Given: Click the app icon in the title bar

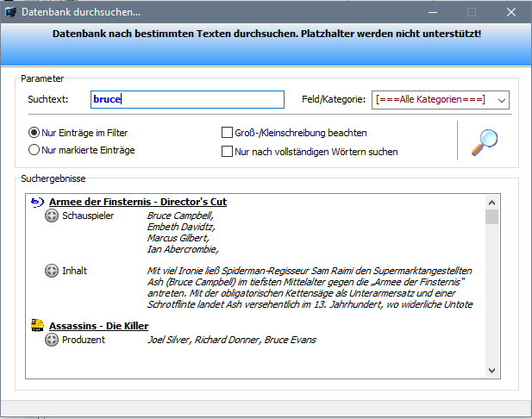Looking at the screenshot, I should coord(10,12).
